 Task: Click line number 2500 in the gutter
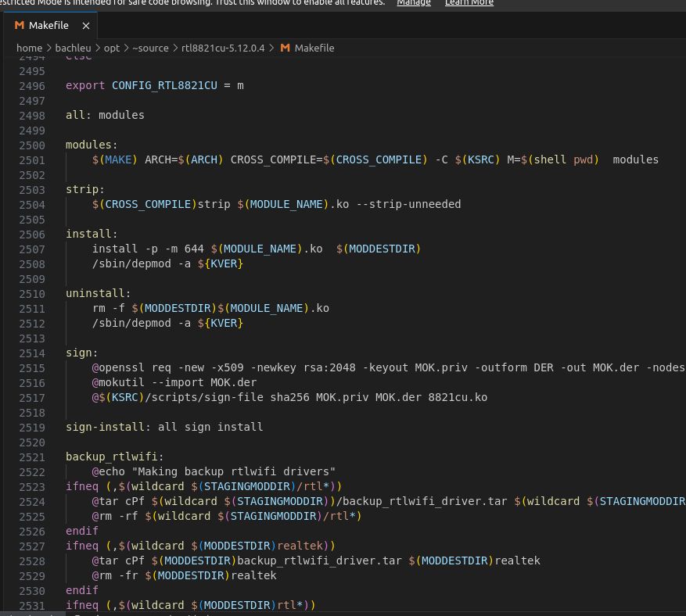[x=32, y=145]
